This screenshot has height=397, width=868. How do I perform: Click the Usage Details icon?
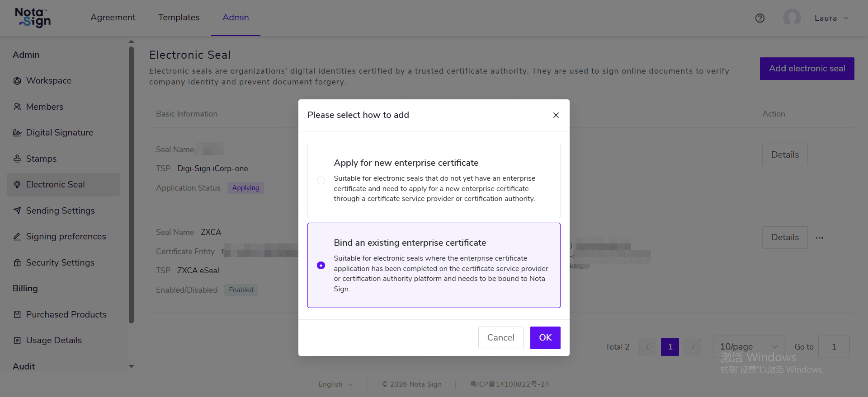point(17,341)
